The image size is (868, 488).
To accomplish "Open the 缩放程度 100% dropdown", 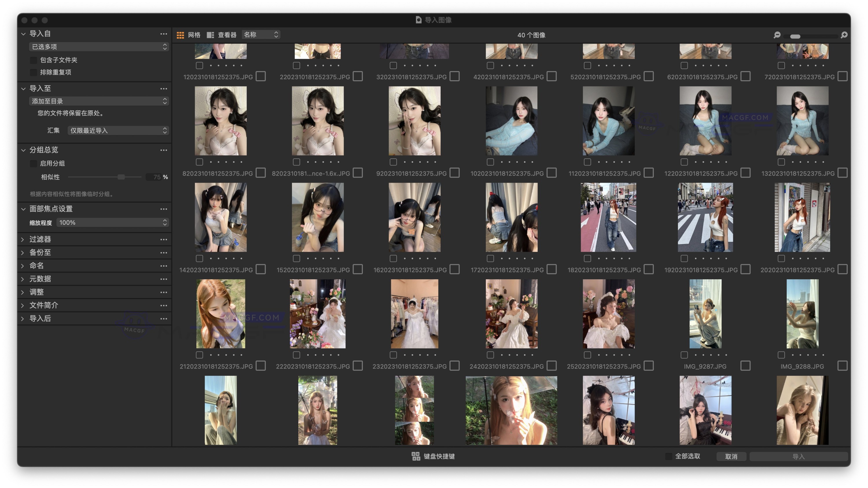I will coord(113,222).
